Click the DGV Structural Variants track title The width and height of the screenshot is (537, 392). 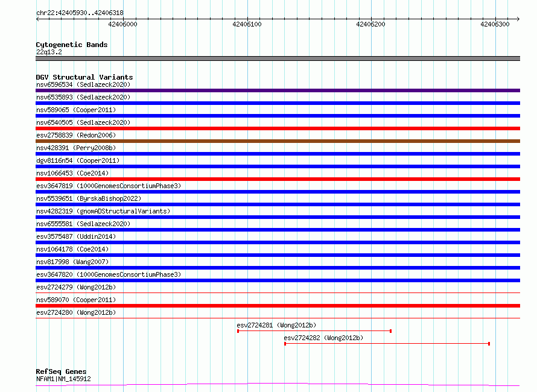(x=84, y=77)
